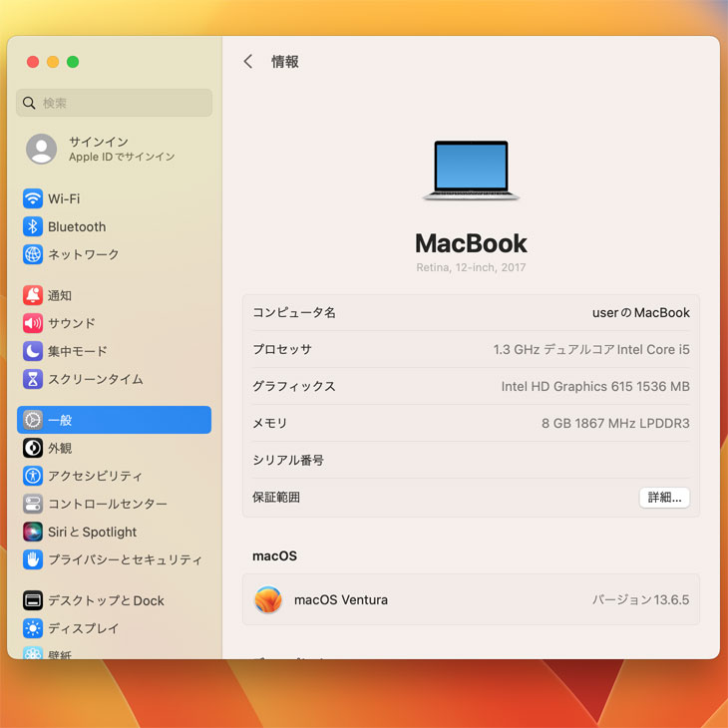Click Intel HD Graphics 615 1536 MB
The width and height of the screenshot is (728, 728).
click(595, 386)
